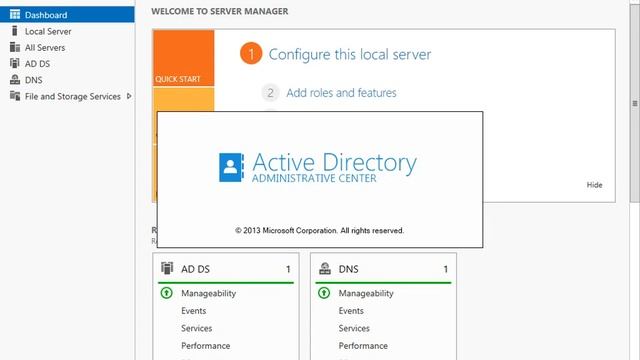The height and width of the screenshot is (360, 640).
Task: Click the Dashboard grid icon in sidebar
Action: [x=15, y=15]
